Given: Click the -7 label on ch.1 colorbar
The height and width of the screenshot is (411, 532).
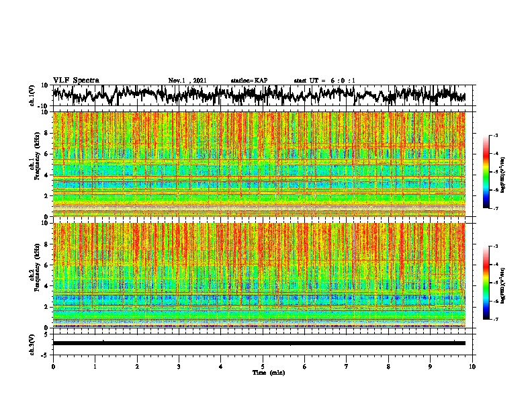Looking at the screenshot, I should click(x=495, y=208).
